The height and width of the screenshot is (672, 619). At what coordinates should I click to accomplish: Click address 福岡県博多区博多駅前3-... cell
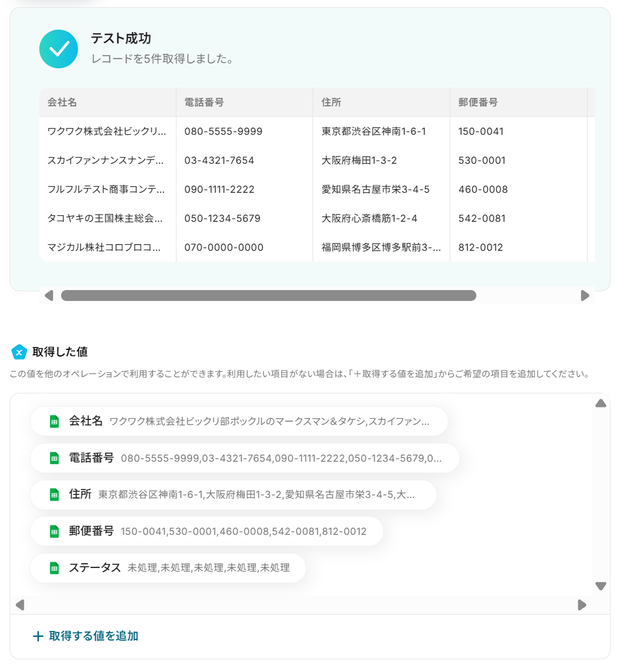tap(381, 247)
